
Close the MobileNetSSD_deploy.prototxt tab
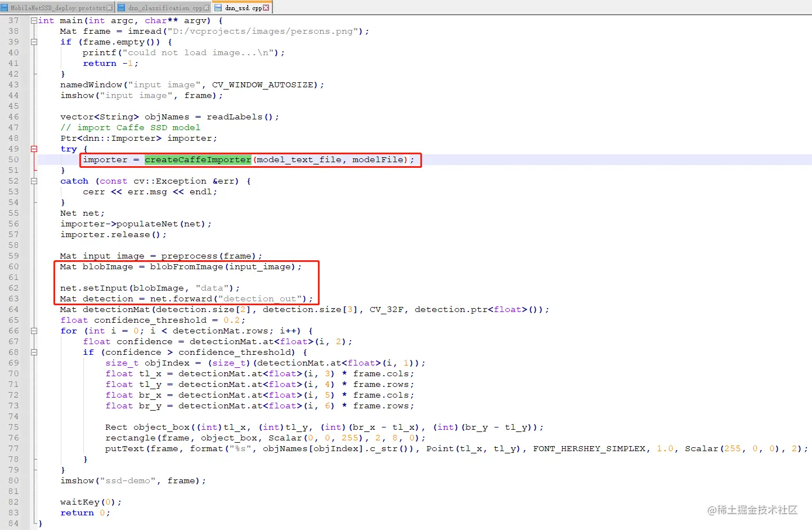(x=110, y=8)
